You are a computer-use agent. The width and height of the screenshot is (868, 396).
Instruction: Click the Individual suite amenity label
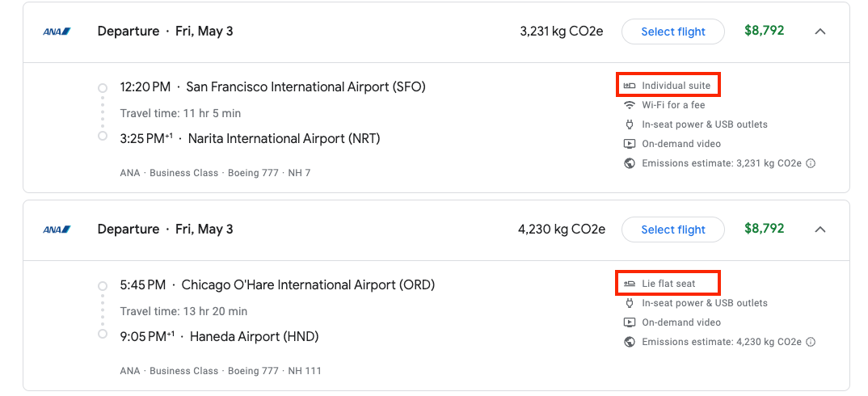(x=676, y=86)
